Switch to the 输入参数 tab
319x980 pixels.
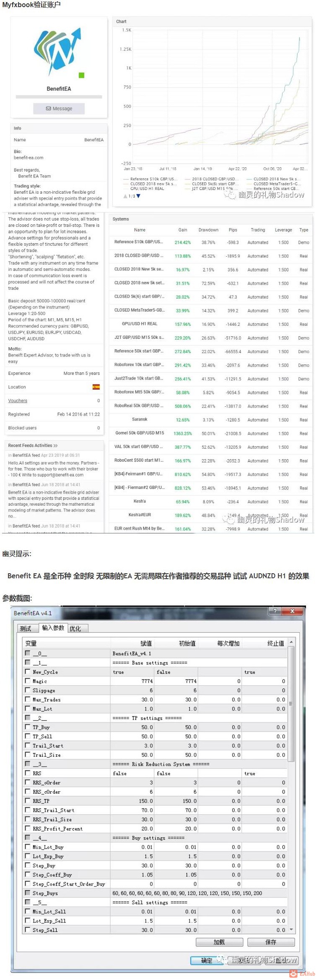pyautogui.click(x=53, y=628)
